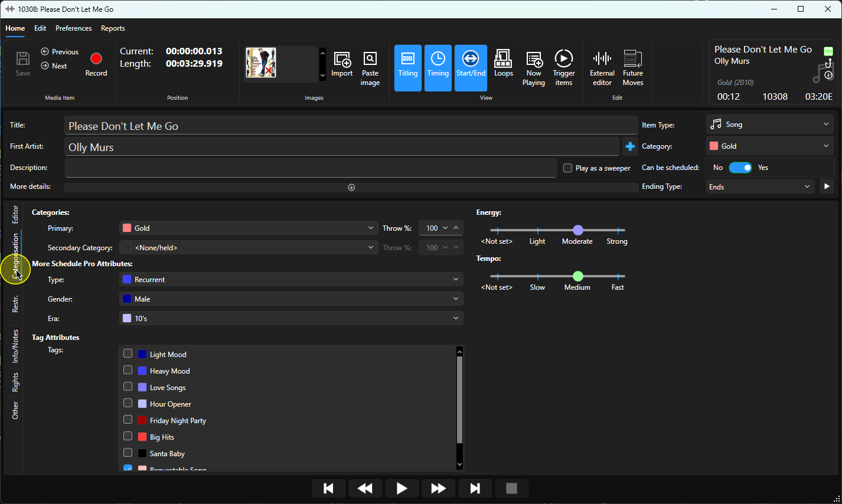Check the Friday Night Party tag
Screen dimensions: 842x504
pos(128,420)
